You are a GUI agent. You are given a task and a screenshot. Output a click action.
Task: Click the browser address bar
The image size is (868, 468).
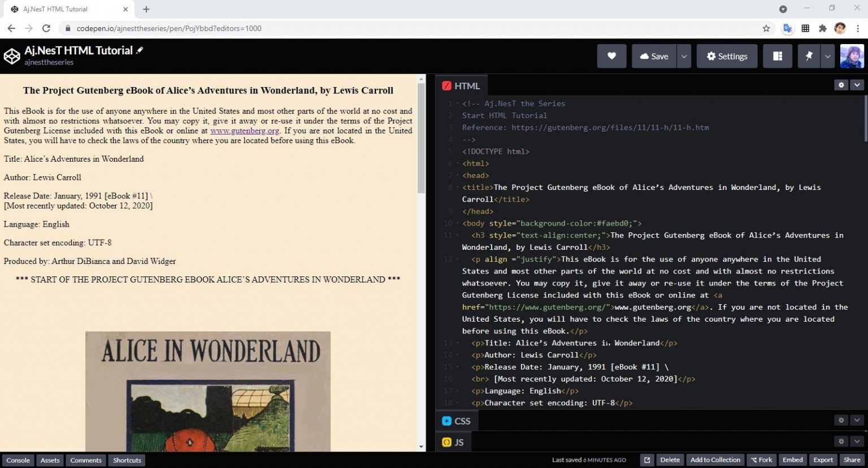click(x=396, y=28)
